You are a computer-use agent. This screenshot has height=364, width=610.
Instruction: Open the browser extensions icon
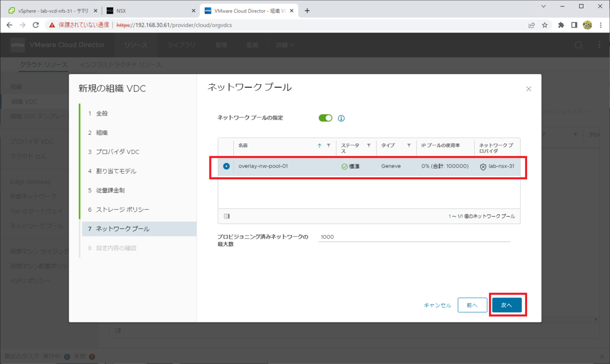tap(561, 25)
